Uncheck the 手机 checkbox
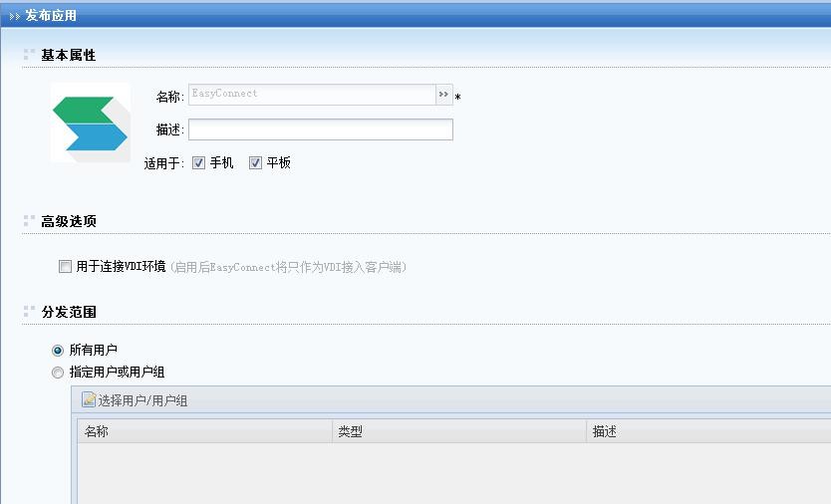Viewport: 831px width, 504px height. coord(199,163)
